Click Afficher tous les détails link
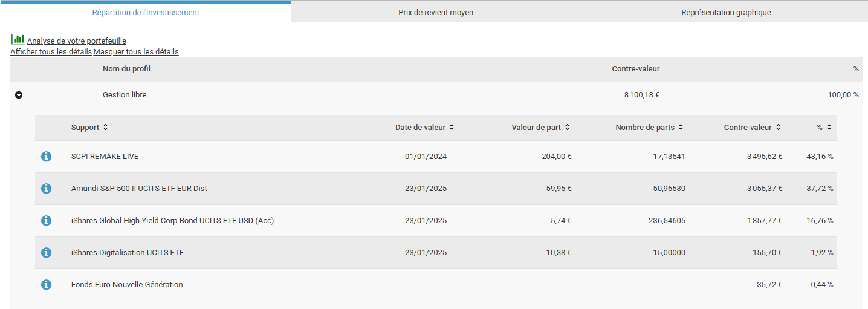 (x=51, y=52)
